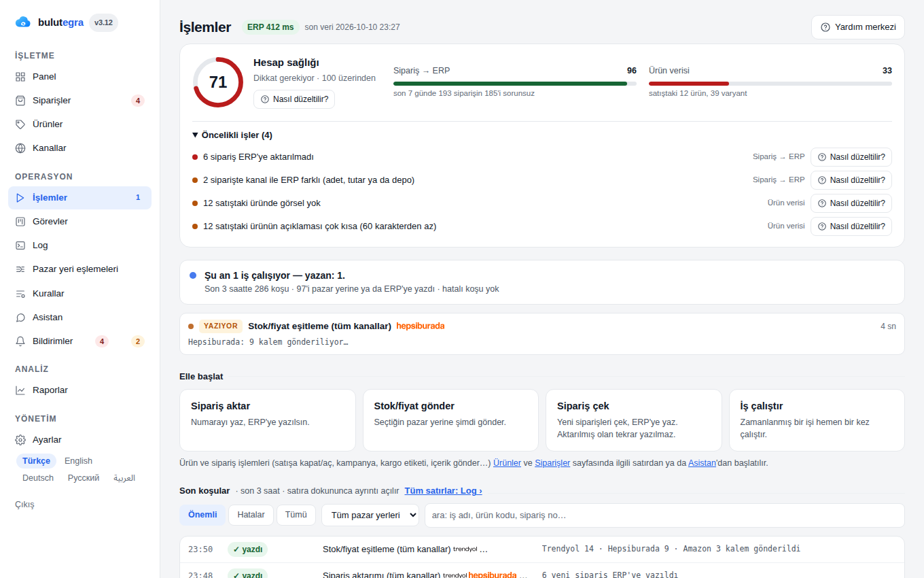The width and height of the screenshot is (924, 578).
Task: Switch to the Hatalar filter tab
Action: [x=251, y=515]
